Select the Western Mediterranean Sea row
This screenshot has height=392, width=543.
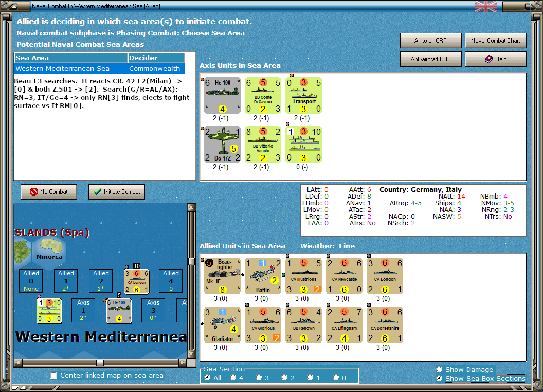[99, 68]
